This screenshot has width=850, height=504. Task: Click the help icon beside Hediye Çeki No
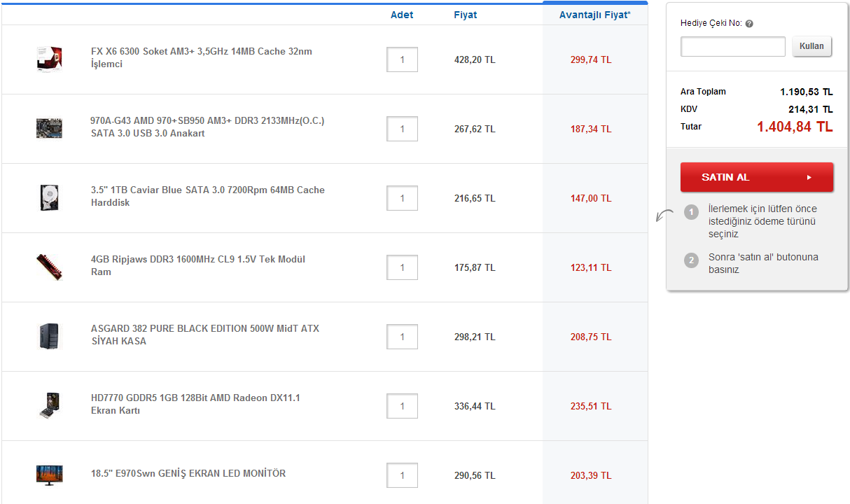749,24
